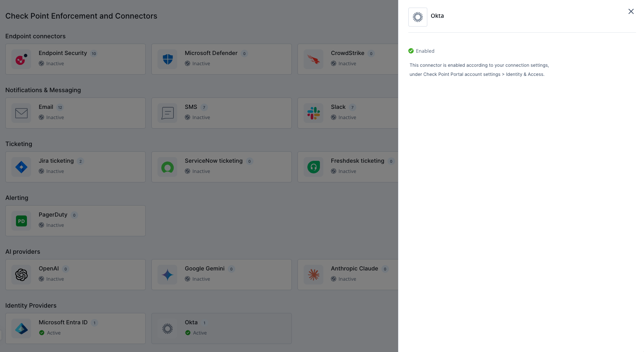Select the ServiceNow ticketing title
The image size is (644, 352).
[214, 161]
